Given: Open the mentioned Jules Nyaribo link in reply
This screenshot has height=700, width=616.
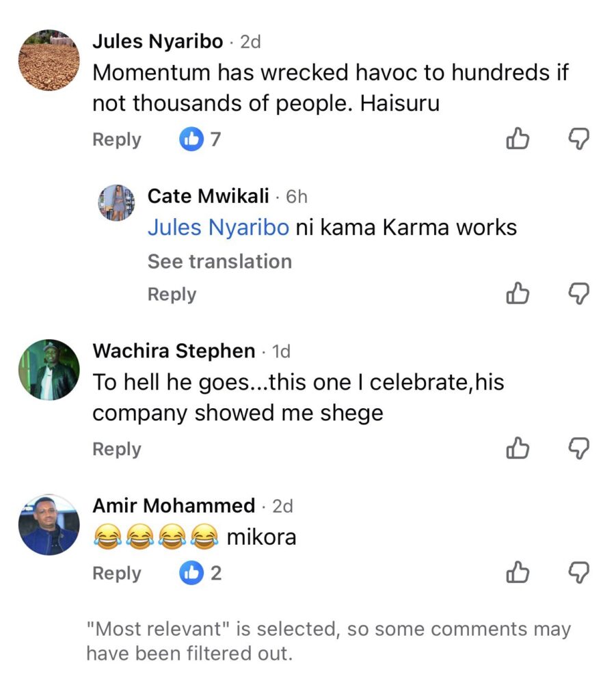Looking at the screenshot, I should tap(218, 228).
